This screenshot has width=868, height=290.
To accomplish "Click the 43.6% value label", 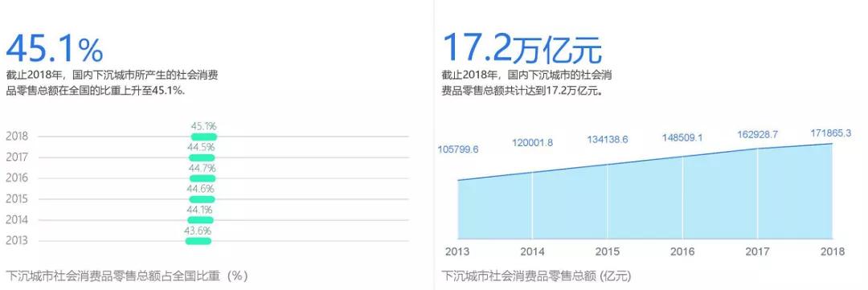I will click(x=198, y=231).
